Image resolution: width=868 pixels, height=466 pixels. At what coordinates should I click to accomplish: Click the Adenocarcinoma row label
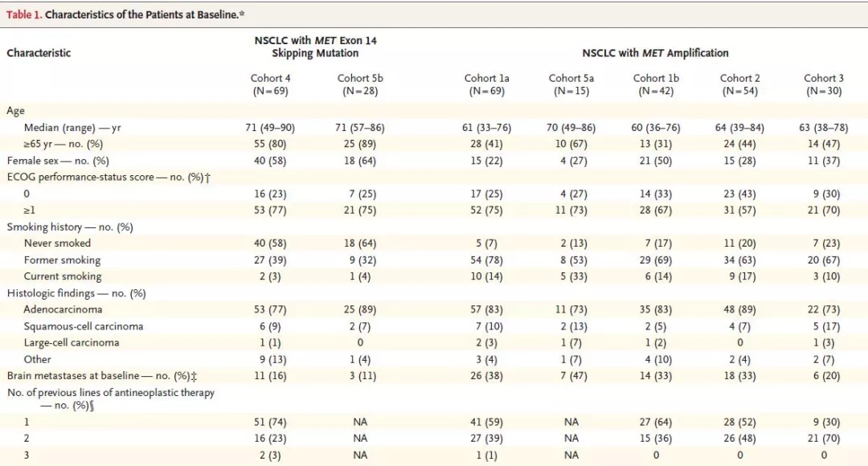[x=63, y=309]
